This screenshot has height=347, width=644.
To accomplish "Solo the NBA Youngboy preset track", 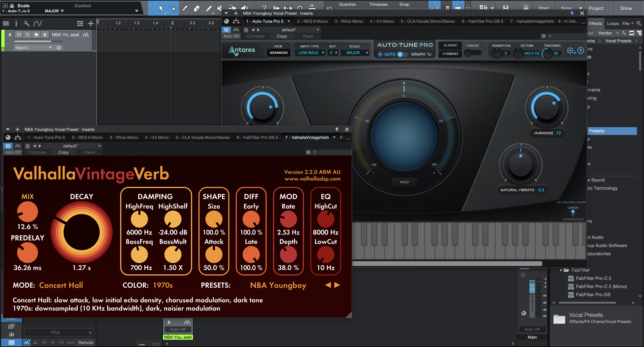I will [x=27, y=35].
